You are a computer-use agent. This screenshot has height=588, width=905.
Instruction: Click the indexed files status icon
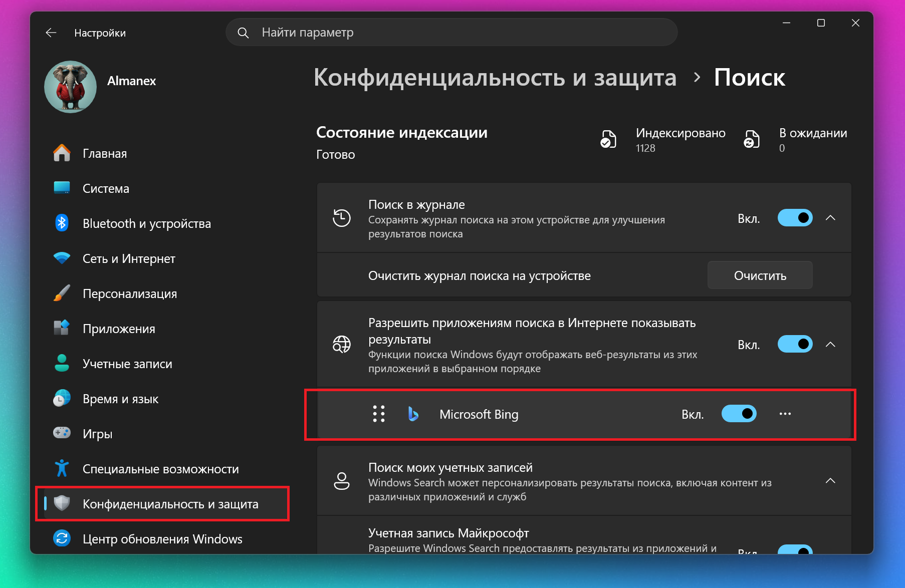click(608, 139)
